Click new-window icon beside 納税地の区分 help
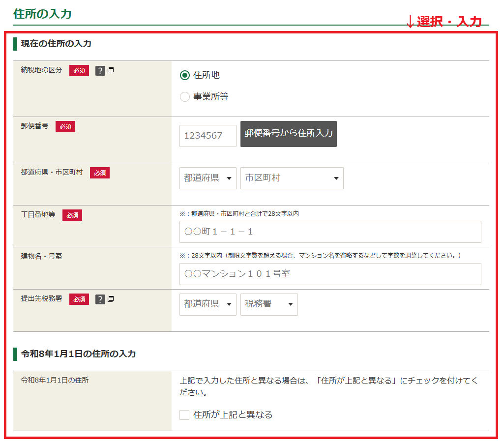The image size is (504, 442). tap(111, 70)
